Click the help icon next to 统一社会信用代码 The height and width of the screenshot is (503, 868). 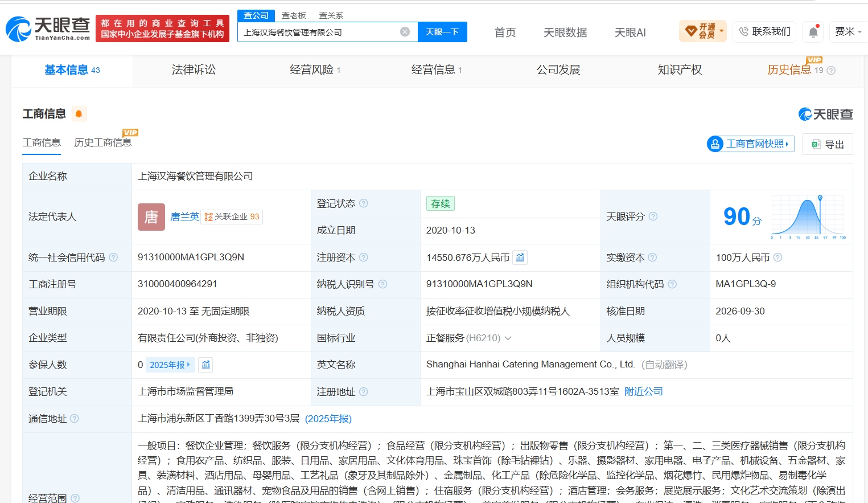(113, 257)
